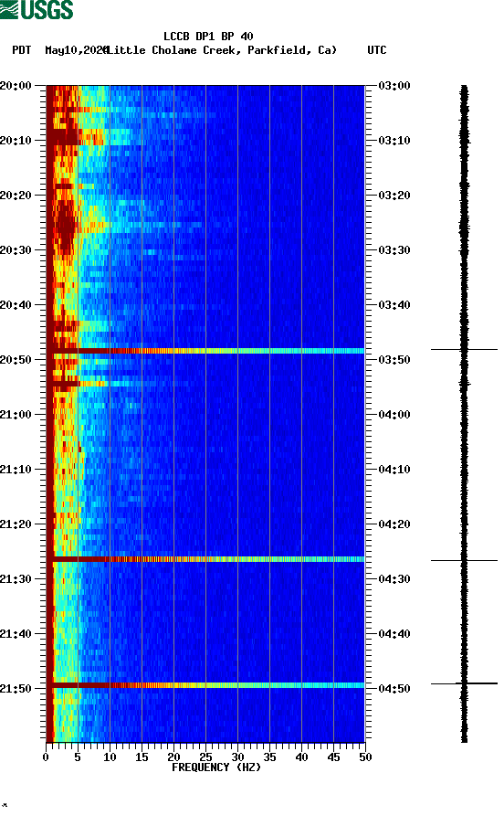Image resolution: width=504 pixels, height=815 pixels.
Task: Click the 04:30 UTC time label
Action: pyautogui.click(x=394, y=579)
